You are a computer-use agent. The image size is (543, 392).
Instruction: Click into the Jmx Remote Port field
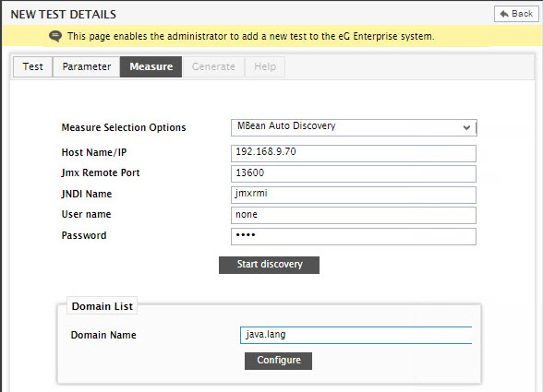pyautogui.click(x=354, y=173)
